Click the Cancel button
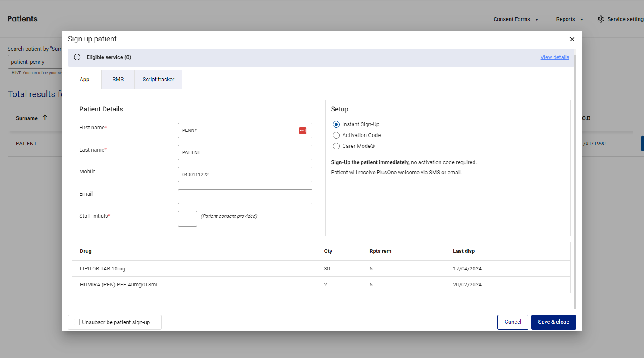The image size is (644, 358). pos(513,322)
